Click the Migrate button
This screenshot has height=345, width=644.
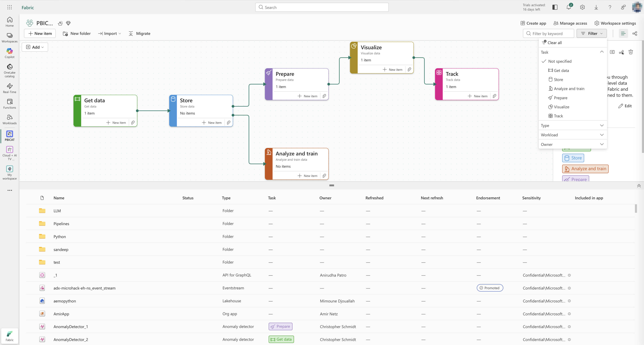click(x=139, y=34)
